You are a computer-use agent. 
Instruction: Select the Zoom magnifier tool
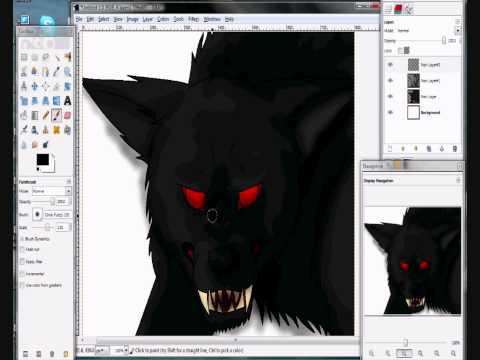tap(68, 71)
